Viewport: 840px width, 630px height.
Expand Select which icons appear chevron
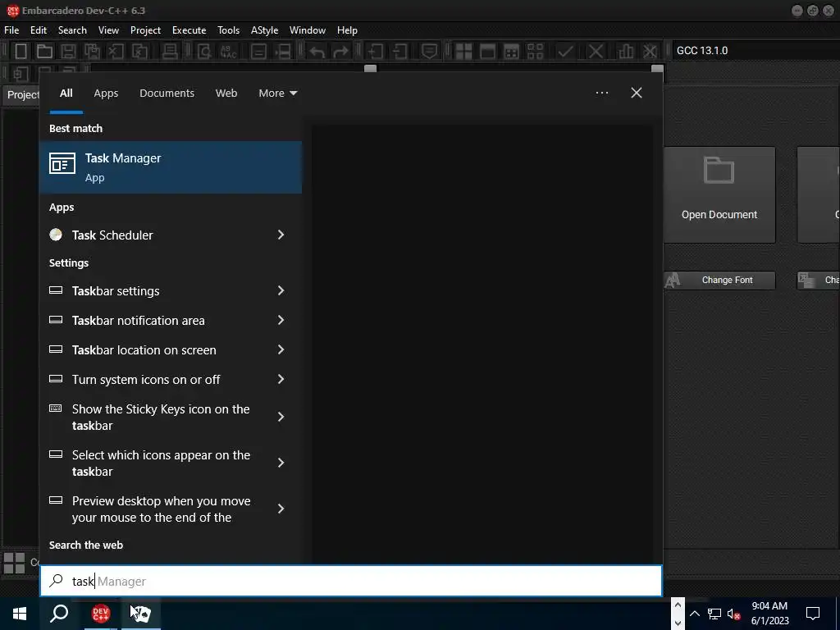tap(281, 463)
